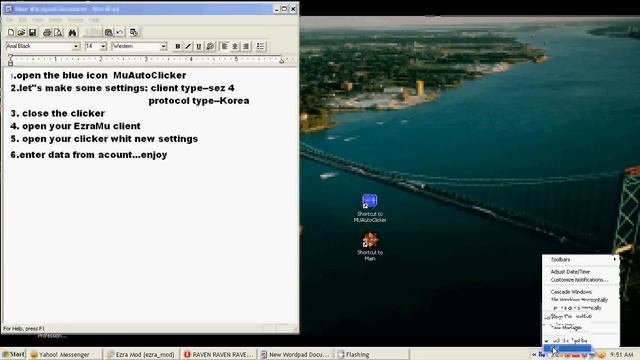
Task: Click the Start button
Action: [13, 354]
